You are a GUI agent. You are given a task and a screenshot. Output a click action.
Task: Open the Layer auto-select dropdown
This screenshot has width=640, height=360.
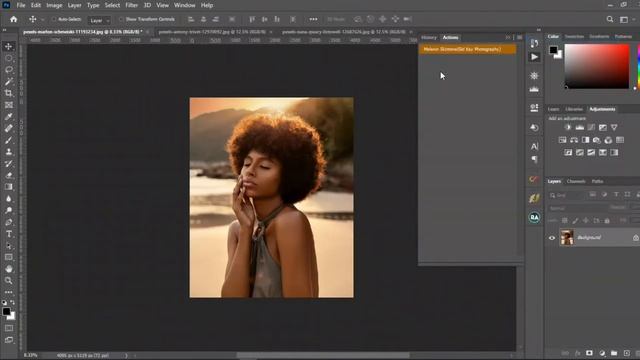coord(100,20)
